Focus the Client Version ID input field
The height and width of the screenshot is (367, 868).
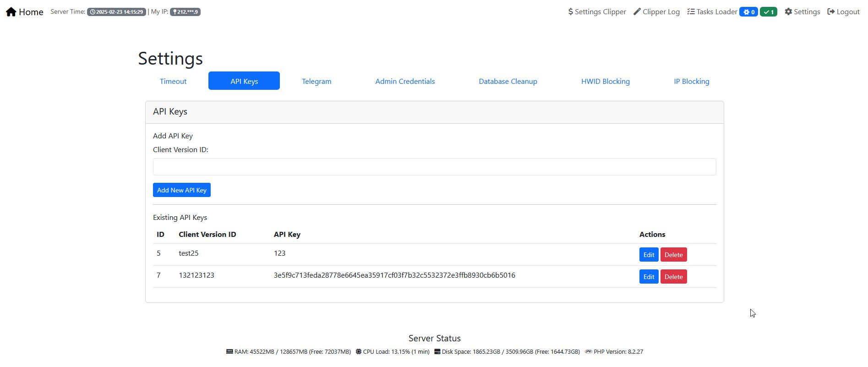(x=434, y=167)
